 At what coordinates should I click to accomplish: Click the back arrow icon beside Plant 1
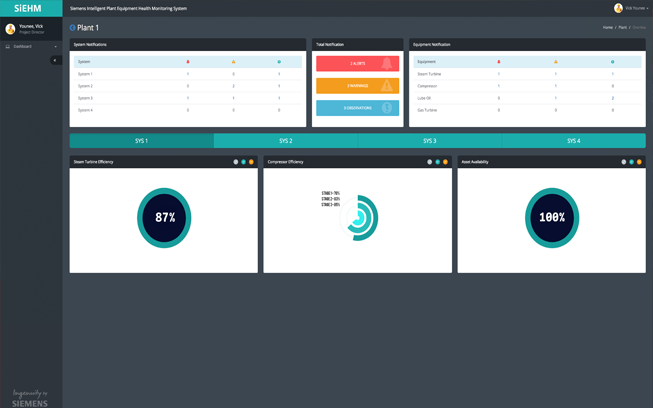(x=73, y=28)
